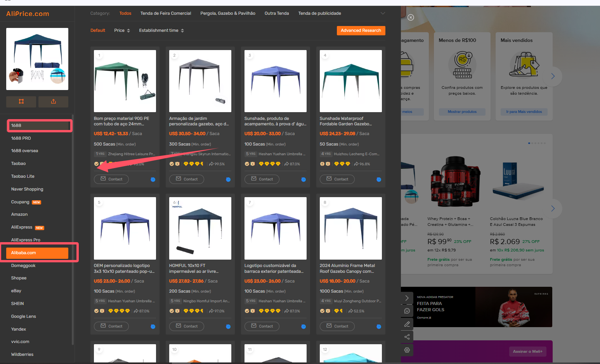Click verified badge on Jiangsu Skyrun supplier
This screenshot has height=364, width=600.
[x=172, y=164]
